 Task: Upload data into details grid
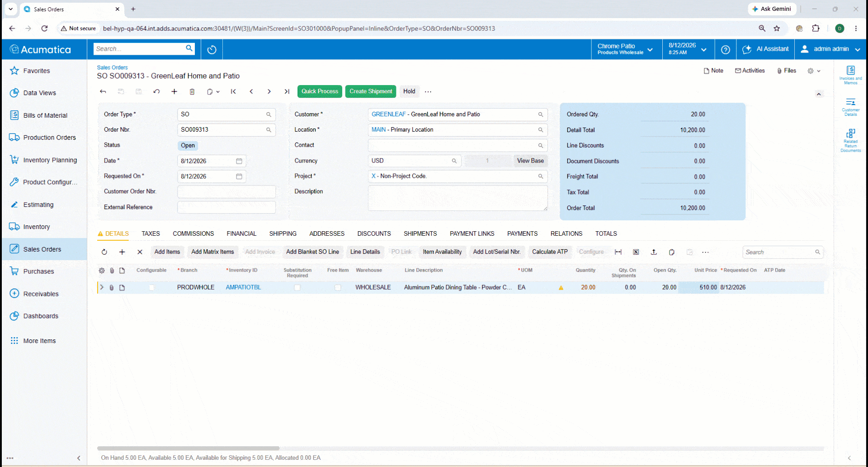[654, 252]
